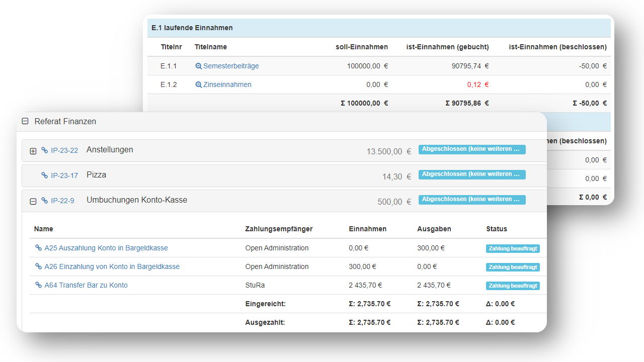Click the soll-Einnahmen column header

[362, 47]
